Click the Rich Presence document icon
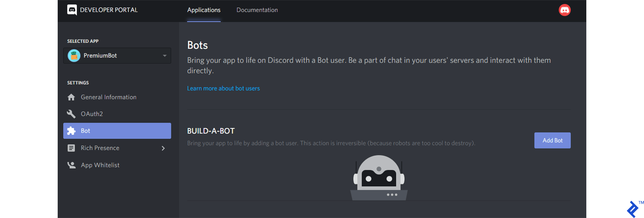The height and width of the screenshot is (218, 644). (x=71, y=148)
